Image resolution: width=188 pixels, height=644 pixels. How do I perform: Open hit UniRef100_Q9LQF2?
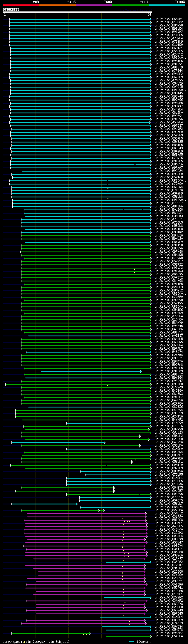click(x=169, y=129)
